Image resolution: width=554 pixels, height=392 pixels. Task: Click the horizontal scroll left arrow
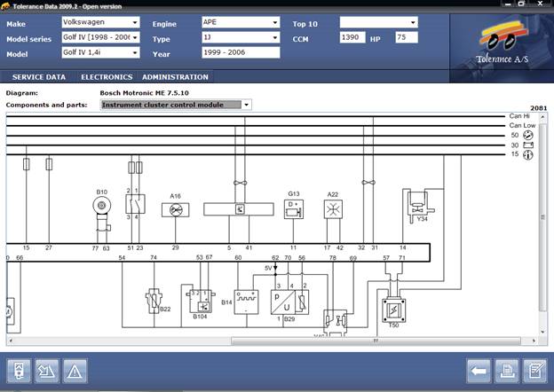[x=11, y=341]
